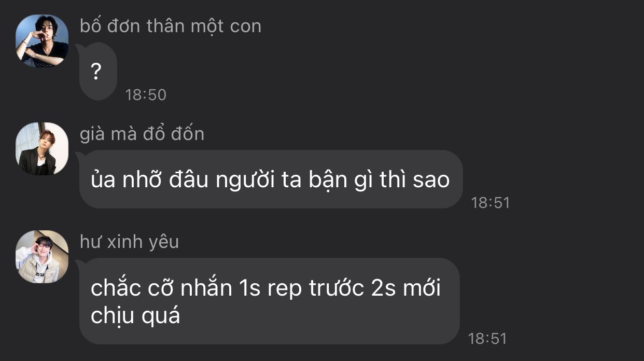This screenshot has width=644, height=361.
Task: Click "chịu quá" on the last message's second line
Action: 135,316
